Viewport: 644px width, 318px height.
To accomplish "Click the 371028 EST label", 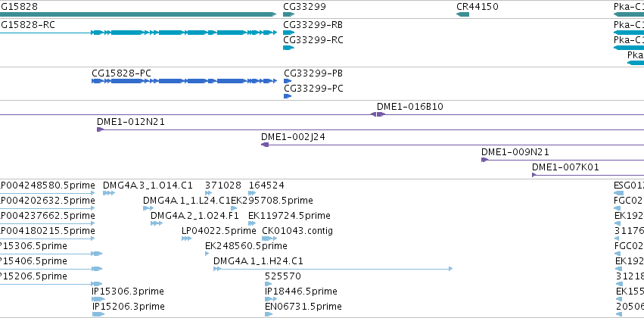I will point(223,185).
